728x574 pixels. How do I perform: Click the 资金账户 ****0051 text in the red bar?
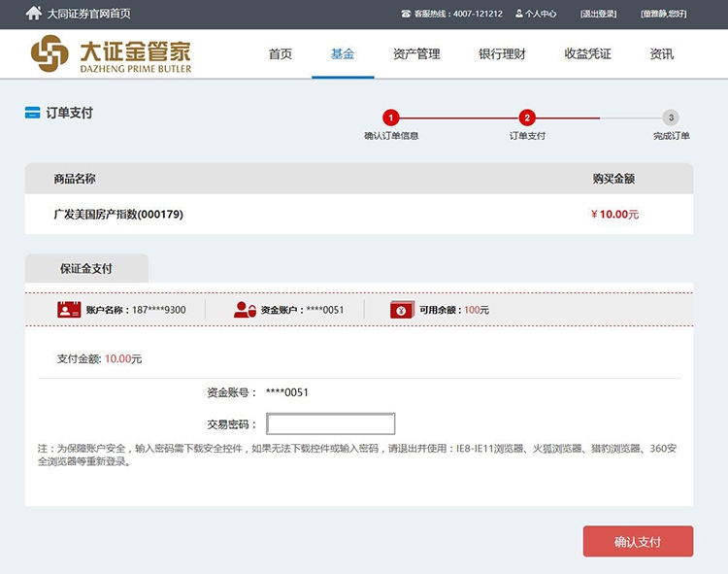click(x=302, y=310)
